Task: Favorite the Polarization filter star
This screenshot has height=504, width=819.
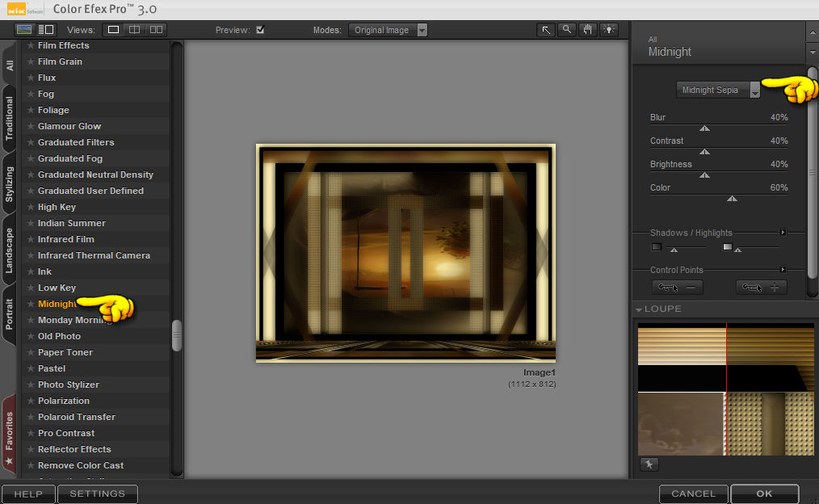Action: tap(31, 401)
